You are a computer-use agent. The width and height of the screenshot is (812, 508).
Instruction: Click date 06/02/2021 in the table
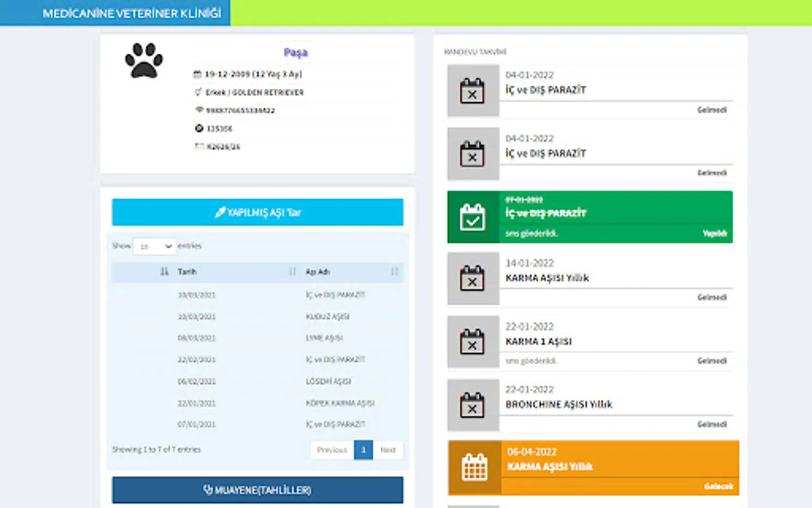pyautogui.click(x=197, y=382)
